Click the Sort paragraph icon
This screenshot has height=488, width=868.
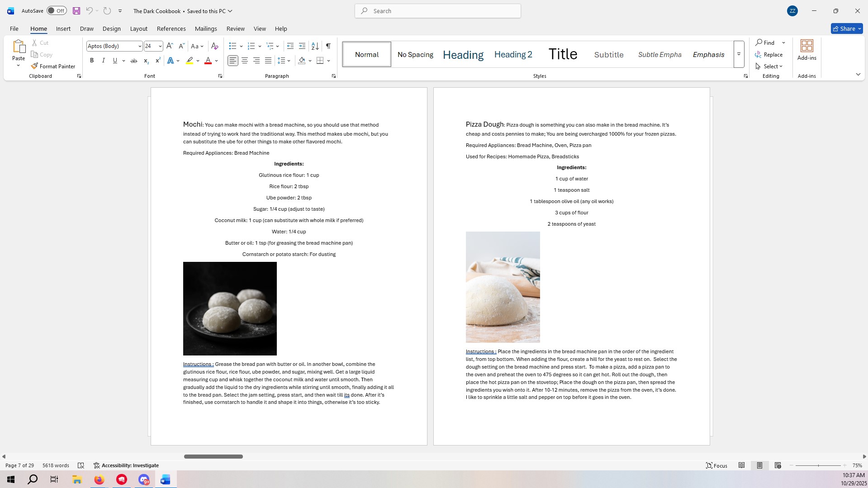coord(315,46)
